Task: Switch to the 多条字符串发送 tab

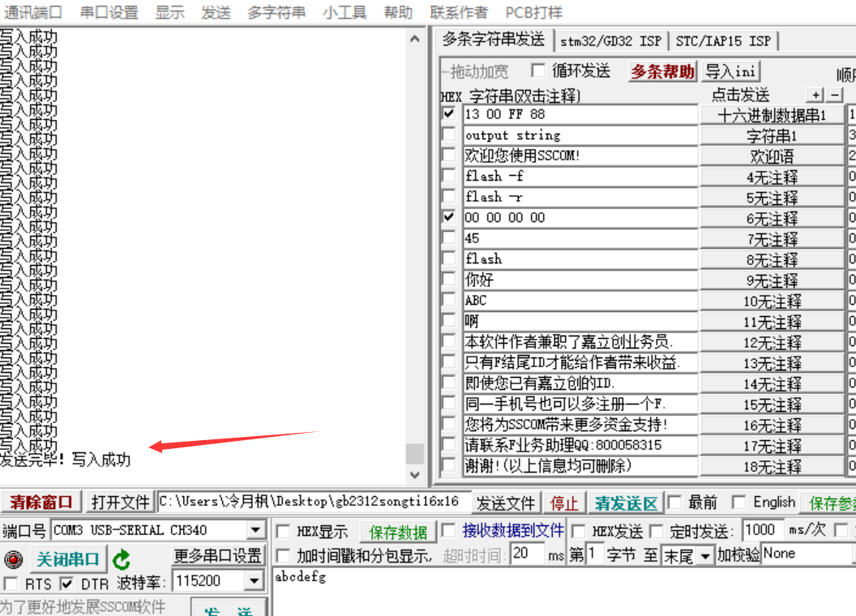Action: [x=494, y=40]
